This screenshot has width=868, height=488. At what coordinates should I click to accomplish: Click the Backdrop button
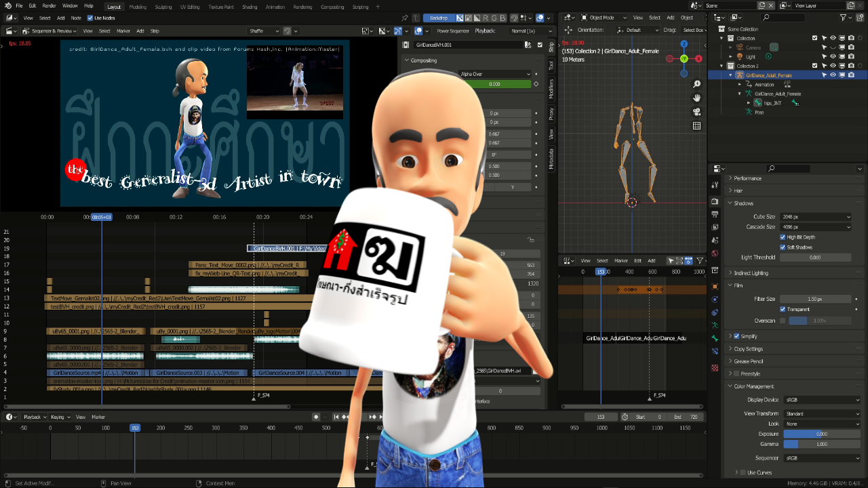(439, 18)
